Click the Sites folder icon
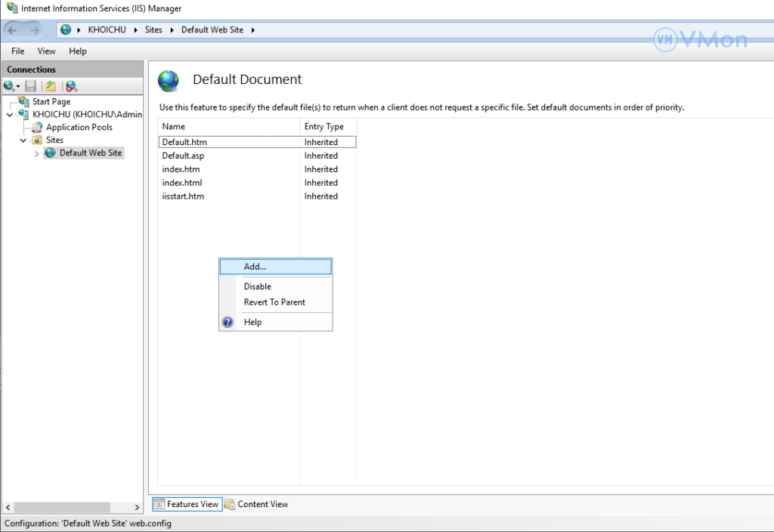Viewport: 774px width, 532px height. (37, 140)
